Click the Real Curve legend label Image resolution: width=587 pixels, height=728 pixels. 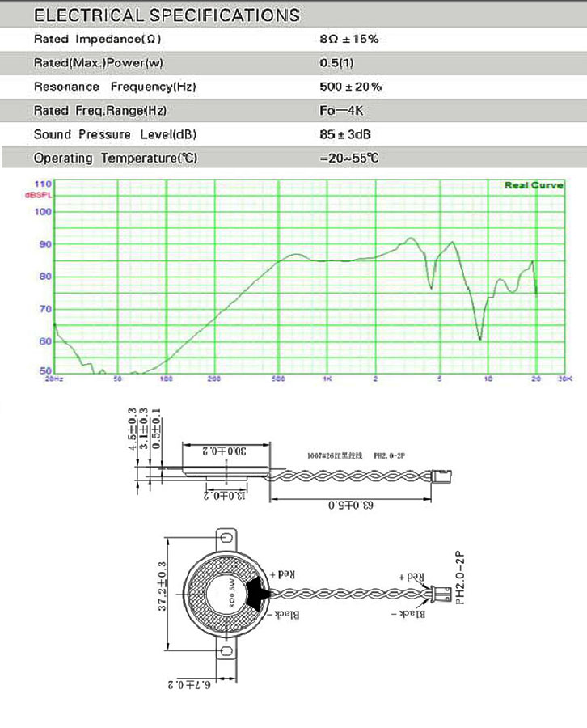(x=533, y=185)
